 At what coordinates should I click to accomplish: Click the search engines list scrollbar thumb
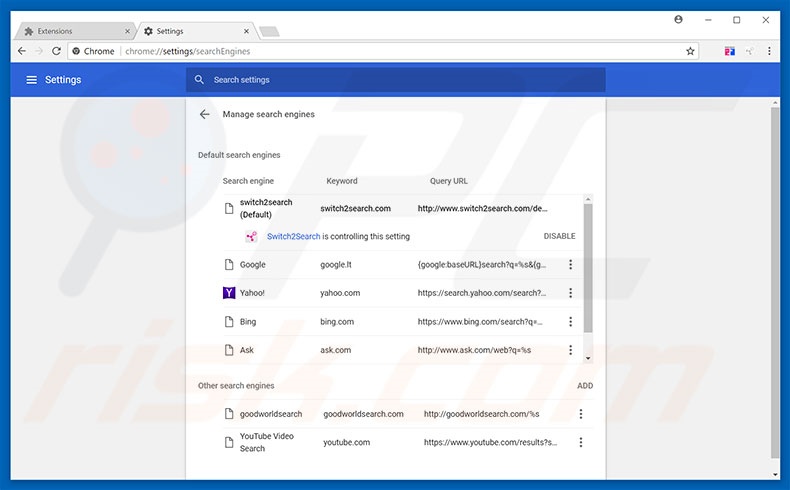click(588, 268)
